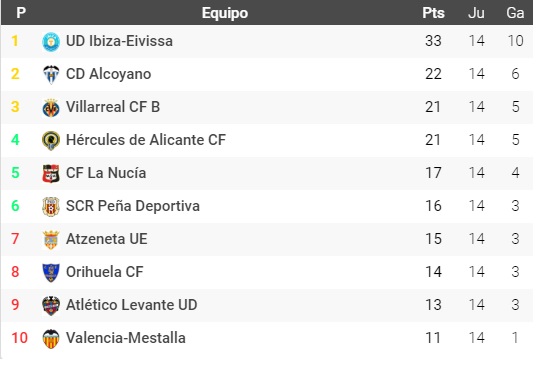The width and height of the screenshot is (542, 368).
Task: Click the Valencia-Mestalla bat crest
Action: tap(51, 338)
